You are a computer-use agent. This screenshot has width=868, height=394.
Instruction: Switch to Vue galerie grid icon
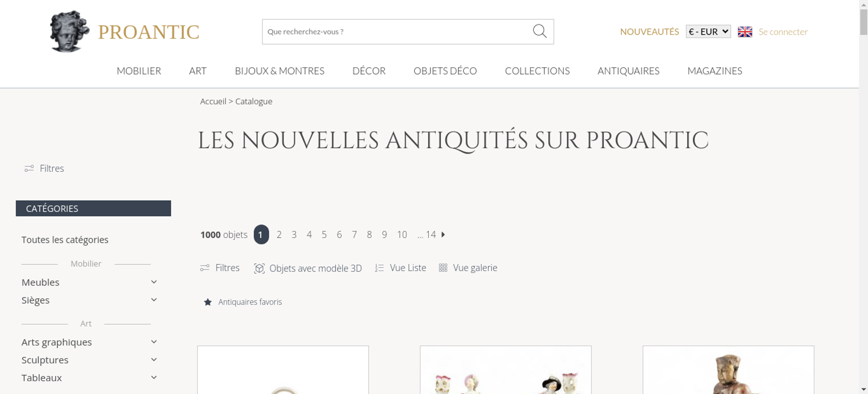coord(443,268)
